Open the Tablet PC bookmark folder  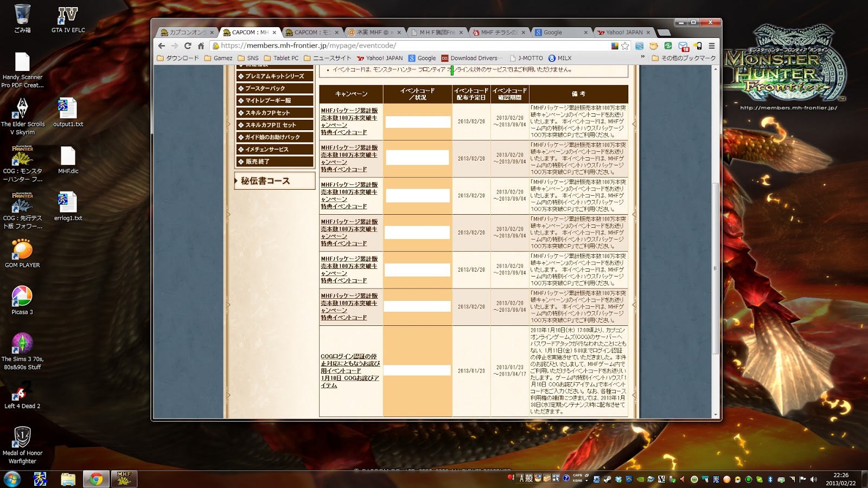(x=281, y=58)
